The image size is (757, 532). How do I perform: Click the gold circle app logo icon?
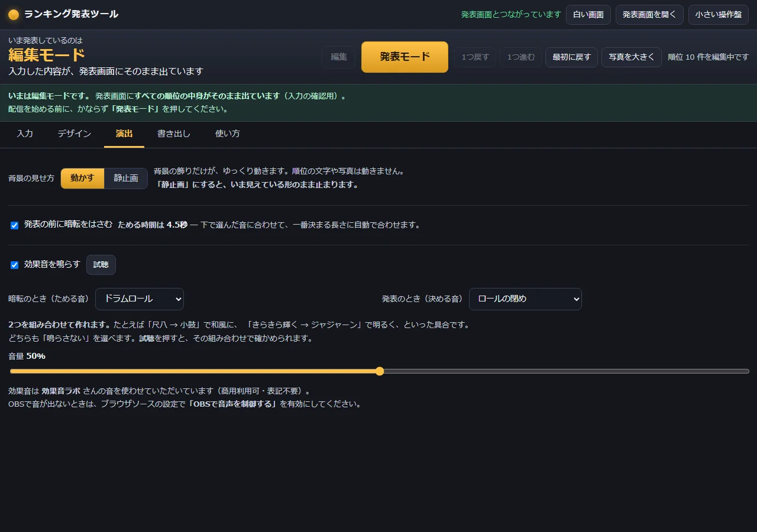[14, 15]
